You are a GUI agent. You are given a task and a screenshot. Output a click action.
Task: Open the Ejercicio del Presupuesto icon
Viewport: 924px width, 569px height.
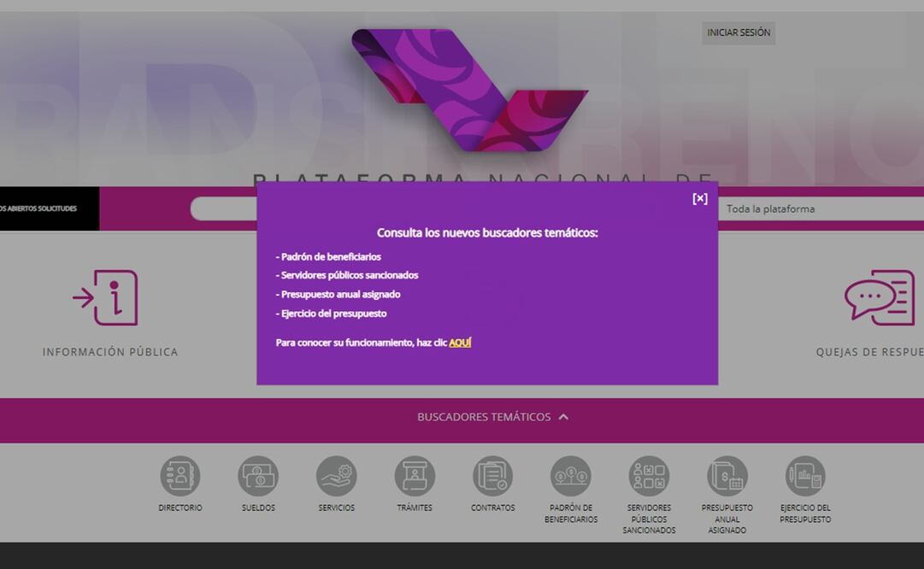(805, 477)
